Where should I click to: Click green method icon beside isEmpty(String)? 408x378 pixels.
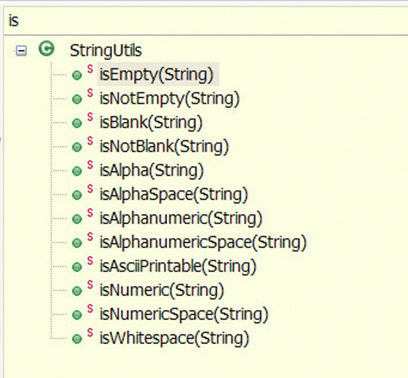77,75
